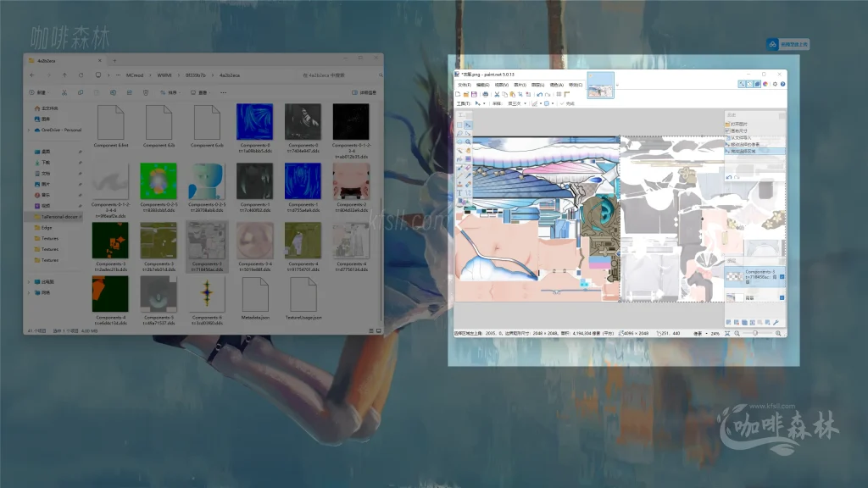Screen dimensions: 868x488
Task: Select the Rectangle Select tool in paint.net
Action: click(459, 125)
